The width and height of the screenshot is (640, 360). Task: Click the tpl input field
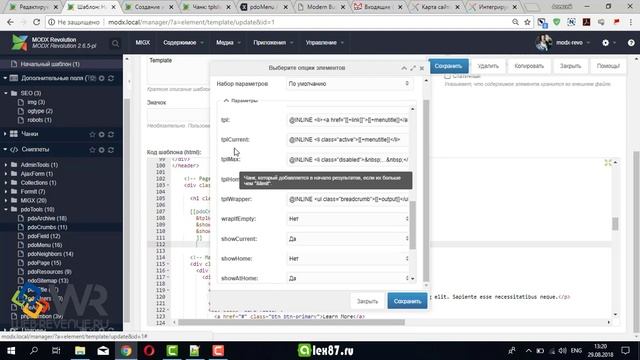(348, 120)
